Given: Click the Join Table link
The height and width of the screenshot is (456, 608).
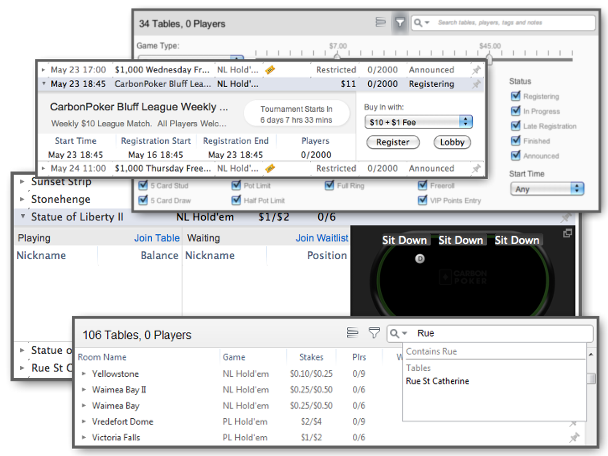Looking at the screenshot, I should pyautogui.click(x=157, y=238).
